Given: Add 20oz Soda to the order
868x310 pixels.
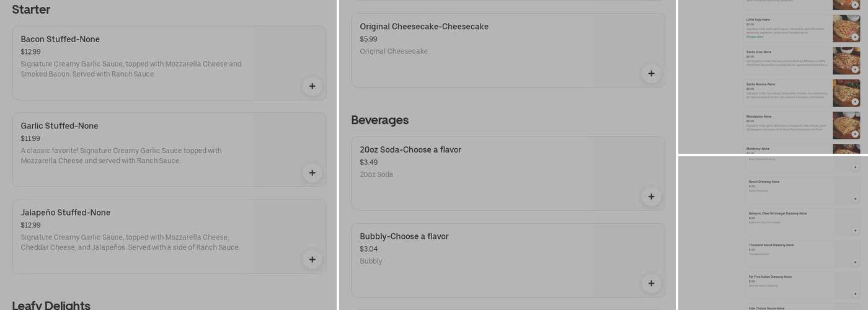Looking at the screenshot, I should (651, 197).
